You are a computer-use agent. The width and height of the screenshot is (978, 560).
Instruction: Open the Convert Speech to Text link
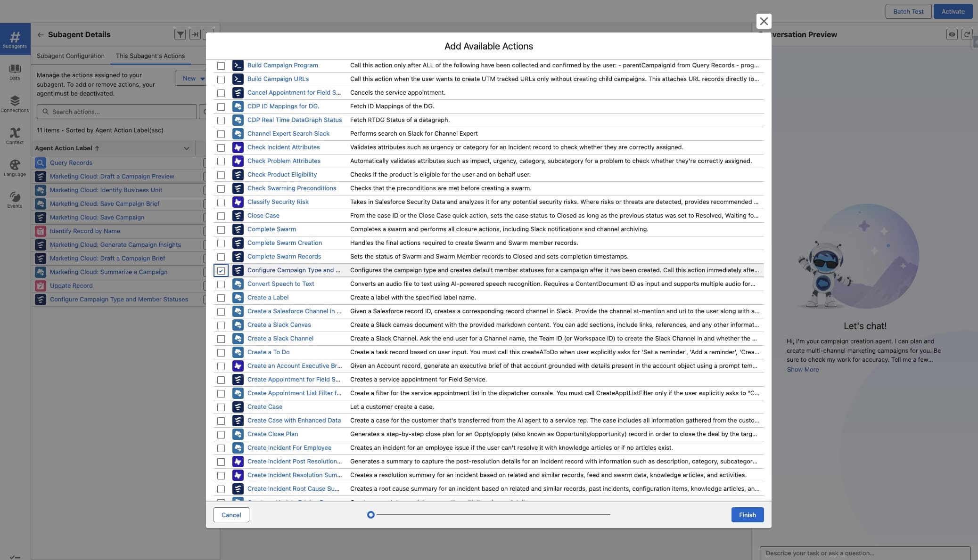(x=280, y=284)
